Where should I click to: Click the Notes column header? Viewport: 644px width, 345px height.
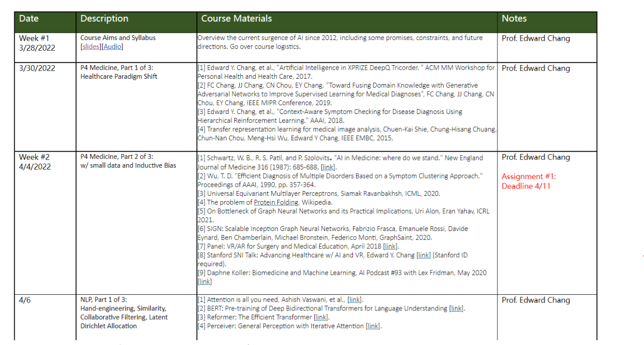tap(514, 19)
